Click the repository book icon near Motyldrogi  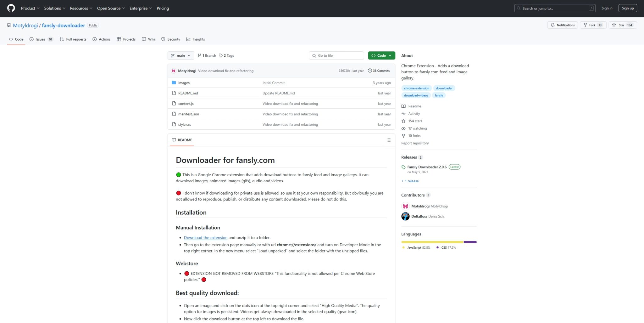(x=9, y=25)
